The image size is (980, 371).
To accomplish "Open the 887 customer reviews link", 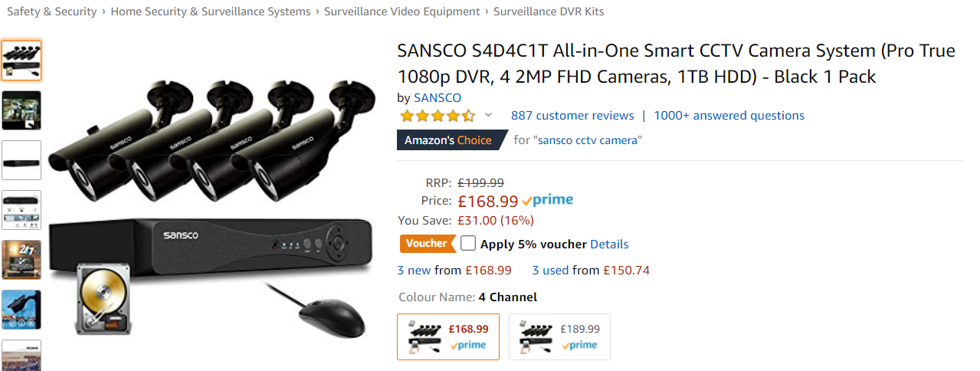I will [572, 116].
